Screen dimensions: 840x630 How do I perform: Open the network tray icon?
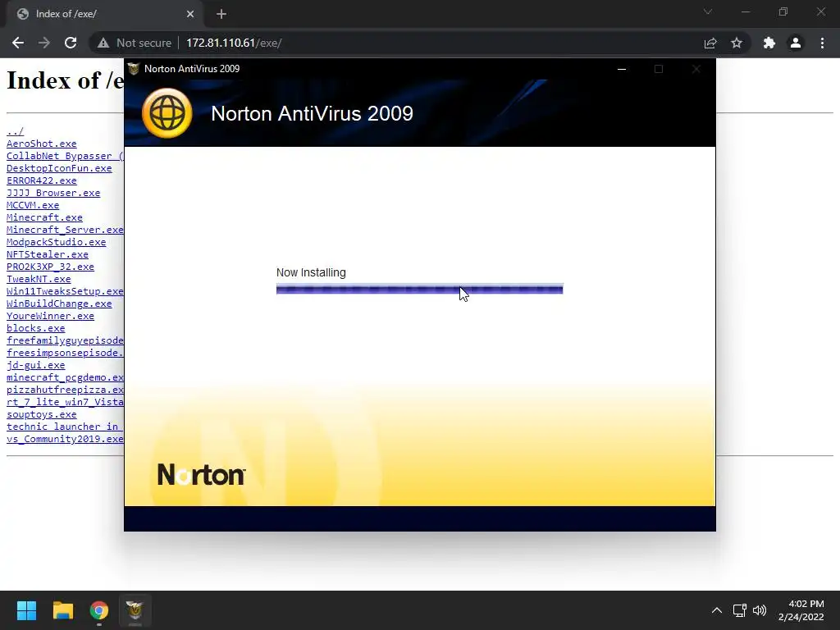tap(740, 610)
